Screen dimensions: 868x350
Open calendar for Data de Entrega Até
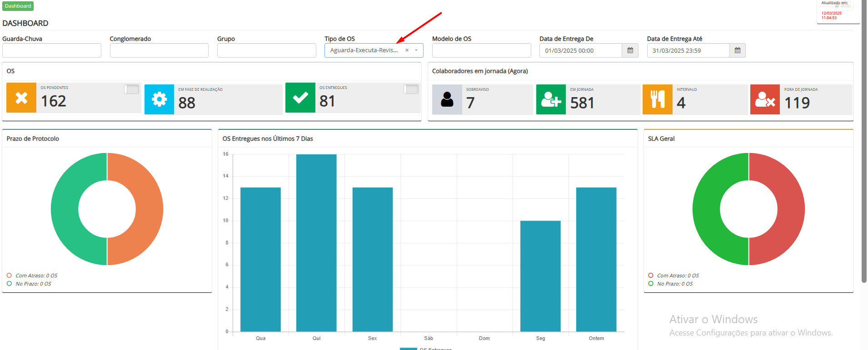(737, 50)
